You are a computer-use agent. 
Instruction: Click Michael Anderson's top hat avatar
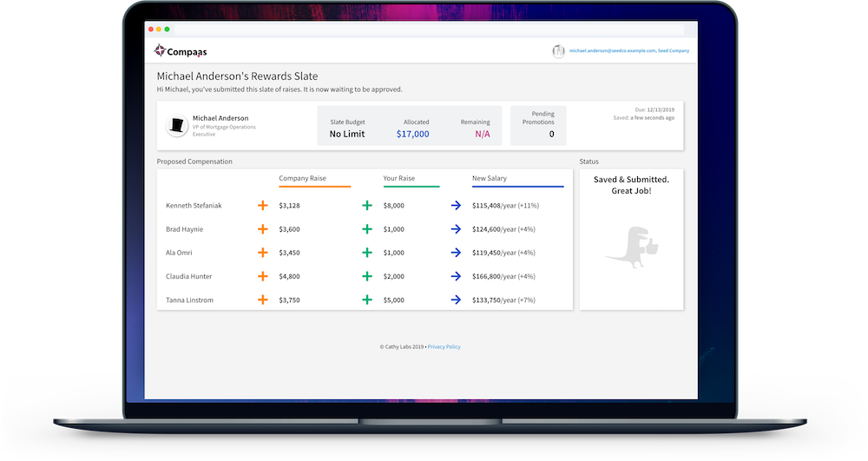coord(177,126)
